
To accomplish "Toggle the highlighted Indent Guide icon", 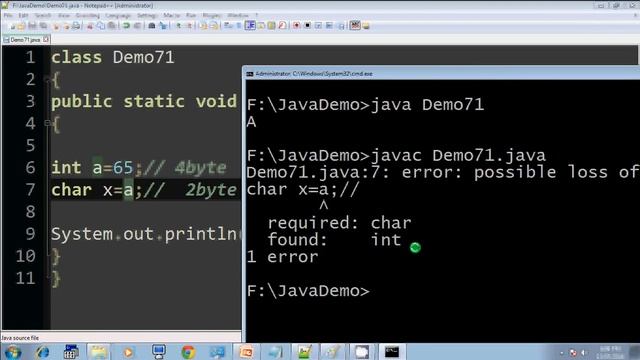I will (x=250, y=26).
